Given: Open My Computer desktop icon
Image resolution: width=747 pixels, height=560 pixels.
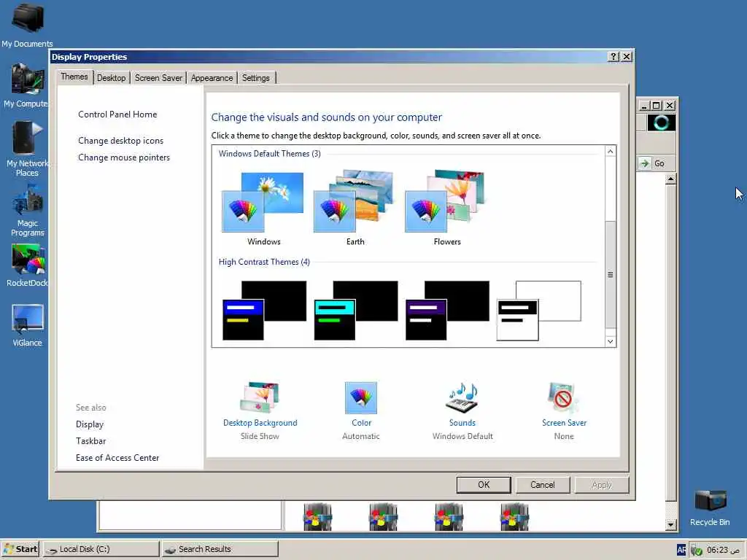Looking at the screenshot, I should tap(26, 86).
